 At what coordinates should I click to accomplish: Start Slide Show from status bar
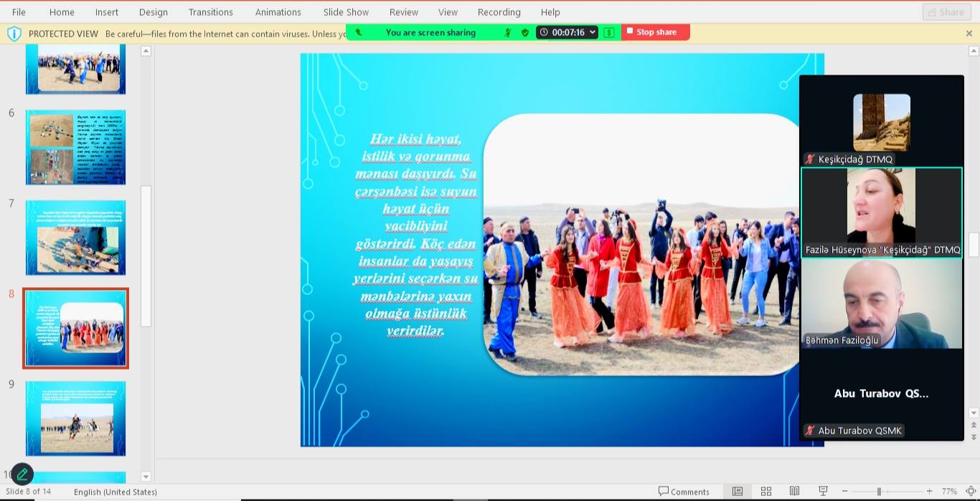[823, 492]
